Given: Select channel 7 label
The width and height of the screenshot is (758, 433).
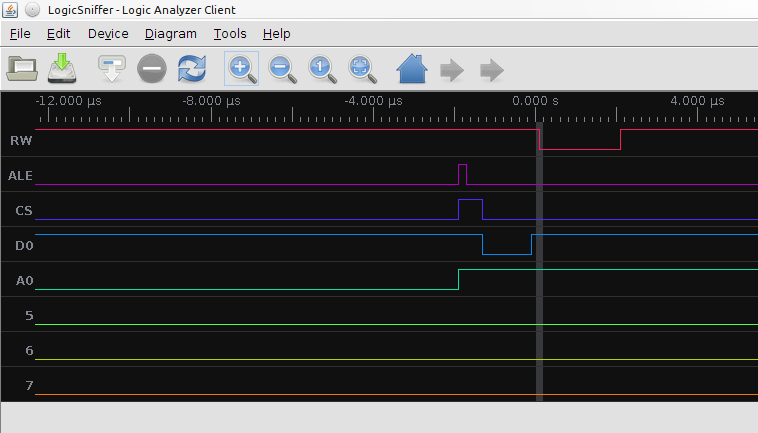Looking at the screenshot, I should (x=29, y=386).
